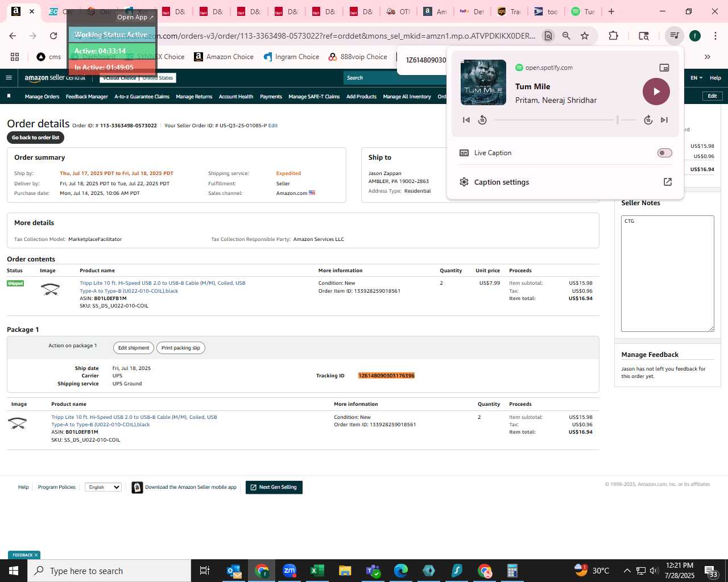The width and height of the screenshot is (728, 582).
Task: Play Tum Mile in the media popup
Action: pos(656,92)
